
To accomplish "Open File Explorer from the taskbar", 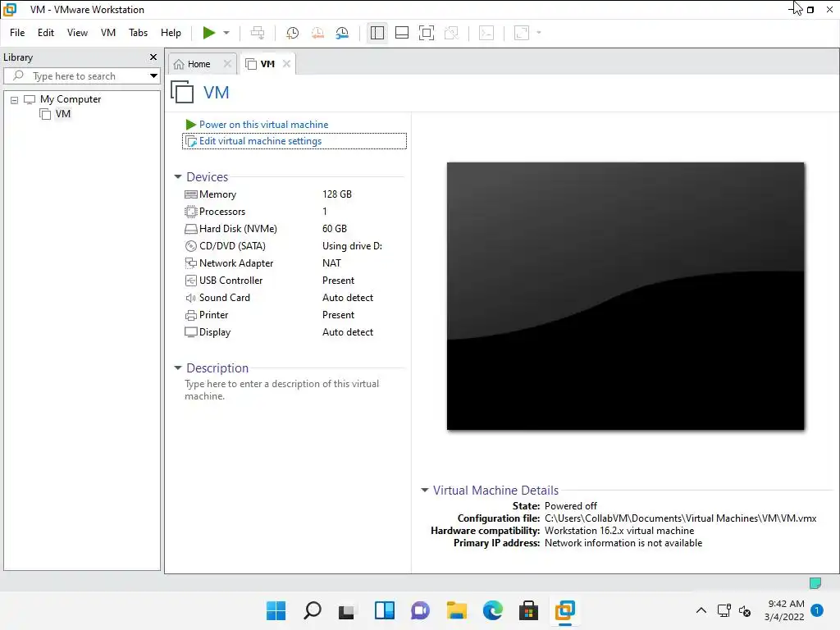I will pyautogui.click(x=456, y=610).
